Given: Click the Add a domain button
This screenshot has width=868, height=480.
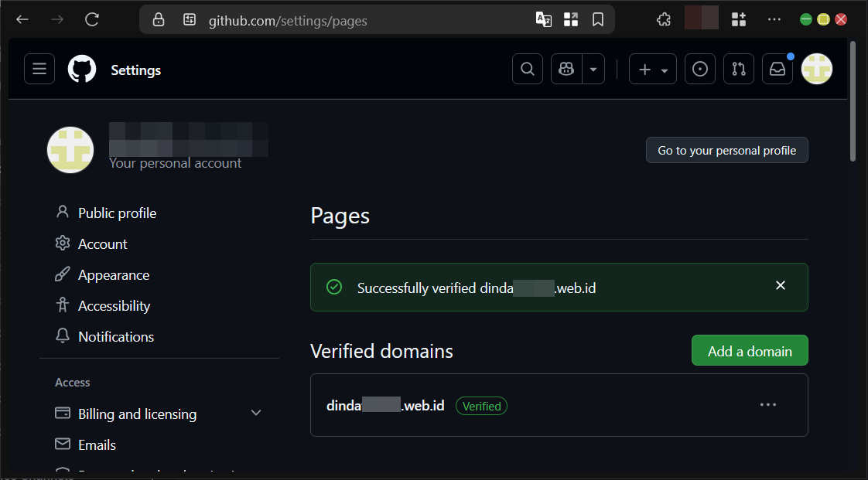Looking at the screenshot, I should pos(750,350).
